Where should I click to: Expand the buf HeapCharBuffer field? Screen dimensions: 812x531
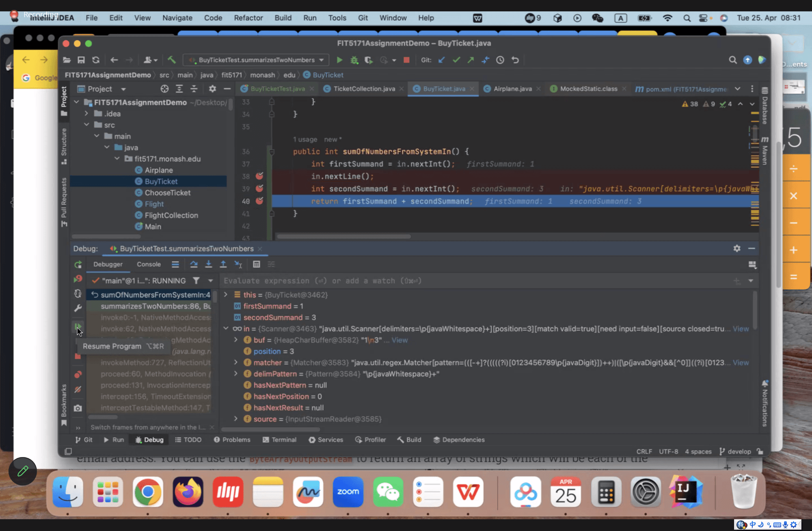click(x=236, y=340)
